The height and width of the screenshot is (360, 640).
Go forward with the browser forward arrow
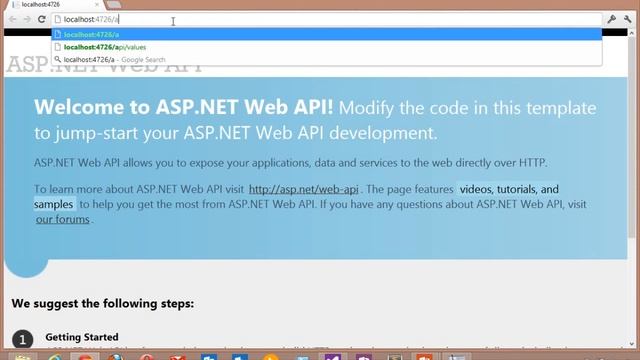tap(27, 19)
